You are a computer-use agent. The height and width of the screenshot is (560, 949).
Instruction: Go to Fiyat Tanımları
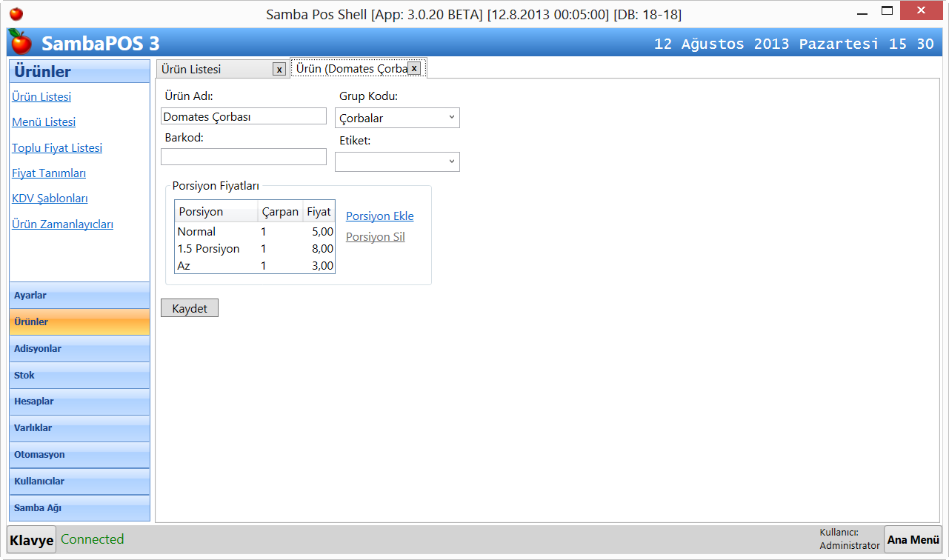[49, 173]
